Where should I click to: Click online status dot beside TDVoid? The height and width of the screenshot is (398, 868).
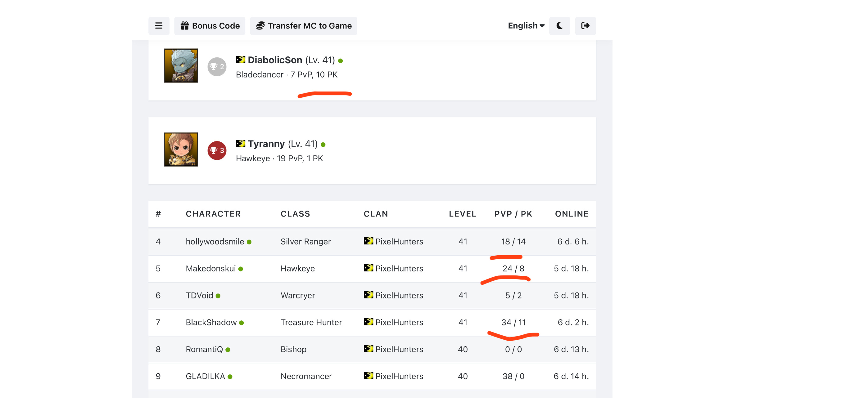click(x=218, y=296)
